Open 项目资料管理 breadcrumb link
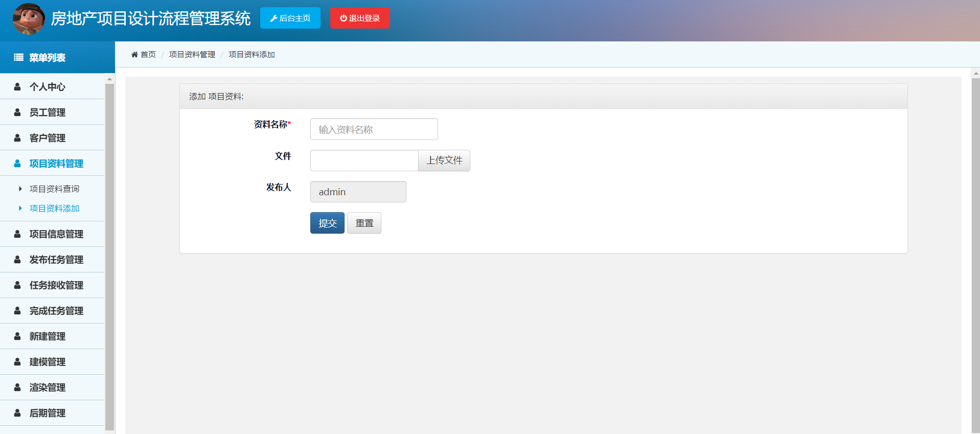The width and height of the screenshot is (980, 434). (x=192, y=54)
